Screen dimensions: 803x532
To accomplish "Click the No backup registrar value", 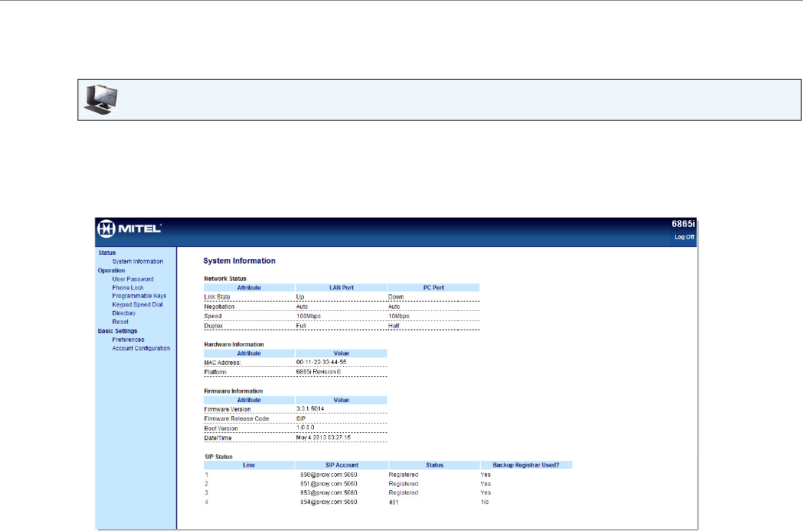I will (x=485, y=503).
